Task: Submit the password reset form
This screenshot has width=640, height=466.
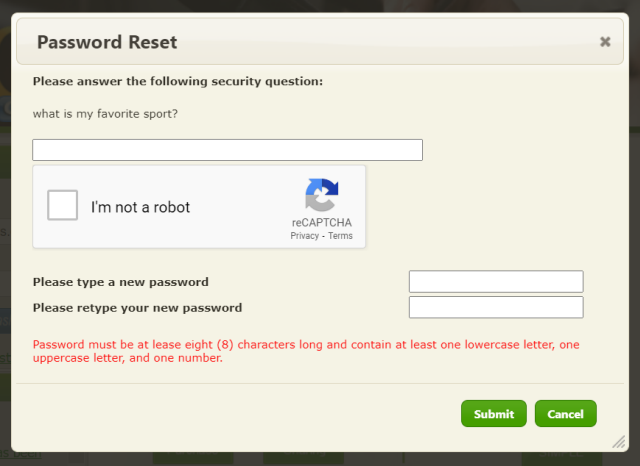Action: point(494,414)
